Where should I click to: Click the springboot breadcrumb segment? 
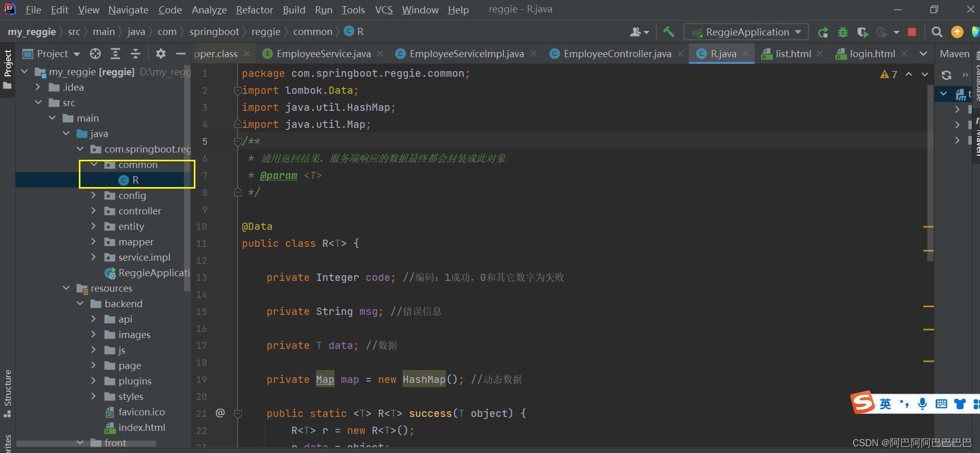214,32
